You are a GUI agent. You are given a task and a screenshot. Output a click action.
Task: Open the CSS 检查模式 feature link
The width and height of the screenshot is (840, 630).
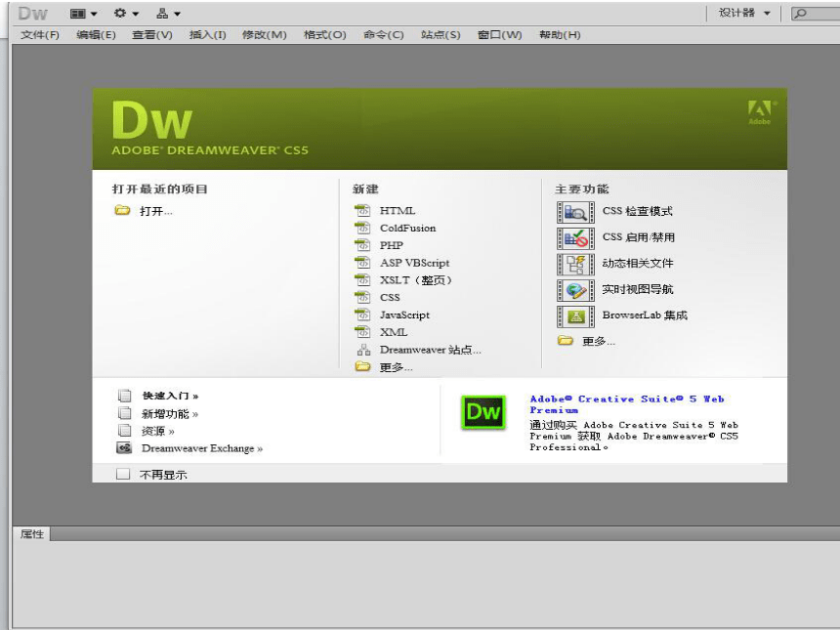pyautogui.click(x=637, y=211)
